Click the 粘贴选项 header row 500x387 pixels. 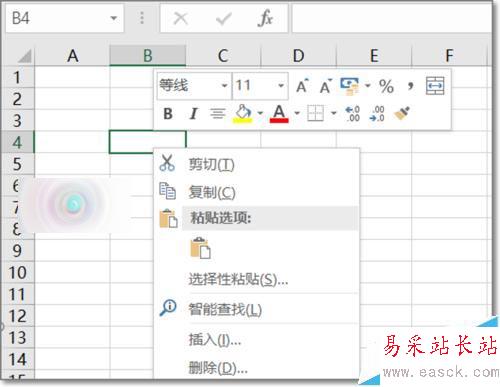pos(270,218)
